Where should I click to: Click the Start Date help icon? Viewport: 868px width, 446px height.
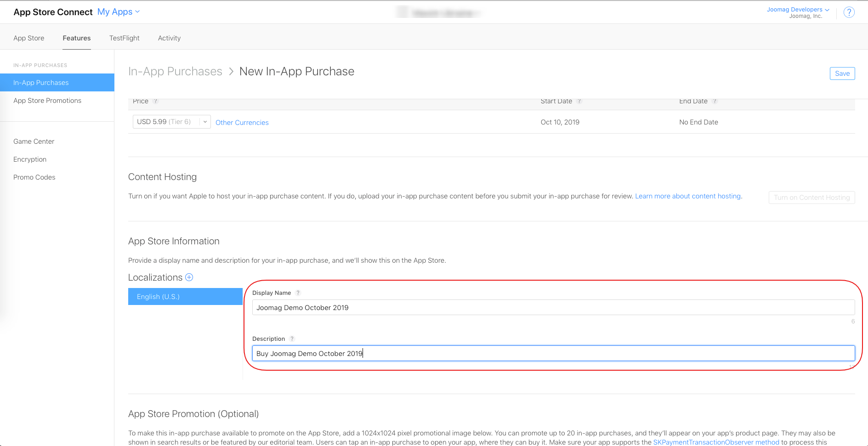(x=579, y=102)
